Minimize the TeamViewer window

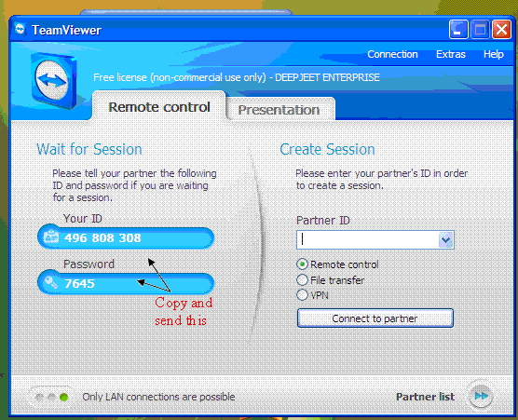(458, 30)
